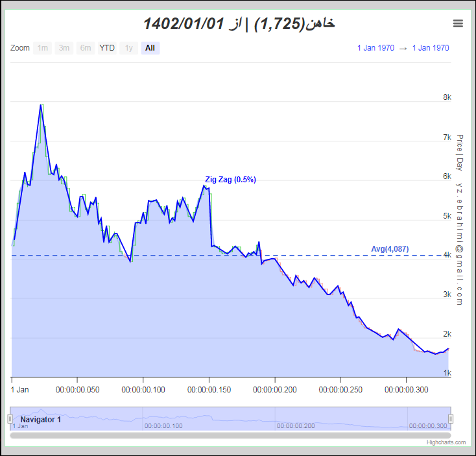The height and width of the screenshot is (456, 476).
Task: Click the horizontal scrollbar below navigator
Action: point(230,435)
